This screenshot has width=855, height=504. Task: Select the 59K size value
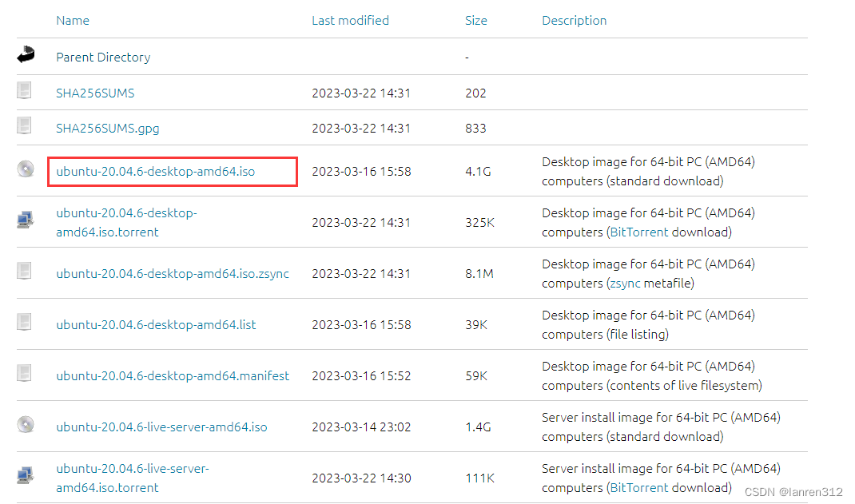pyautogui.click(x=476, y=376)
